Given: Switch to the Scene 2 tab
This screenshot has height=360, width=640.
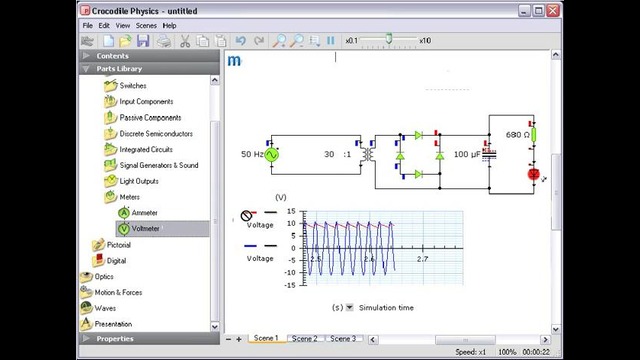Looking at the screenshot, I should [304, 339].
